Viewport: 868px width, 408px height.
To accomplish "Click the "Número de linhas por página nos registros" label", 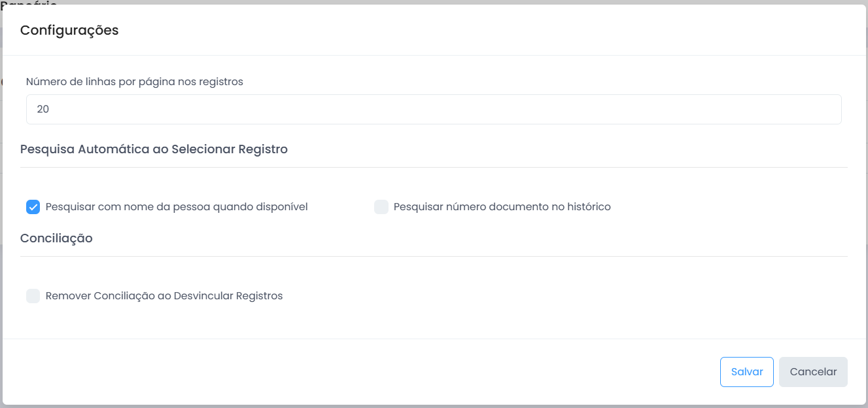I will click(x=135, y=82).
